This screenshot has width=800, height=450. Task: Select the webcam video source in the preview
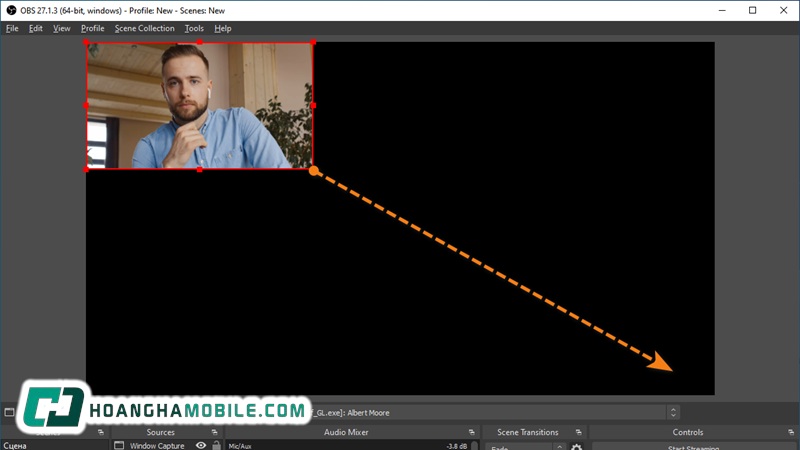(199, 106)
